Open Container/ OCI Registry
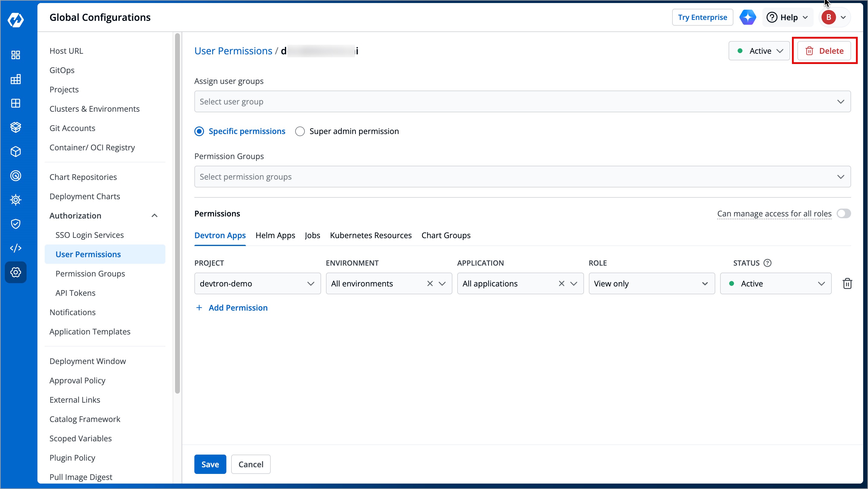Viewport: 868px width, 489px height. click(92, 147)
